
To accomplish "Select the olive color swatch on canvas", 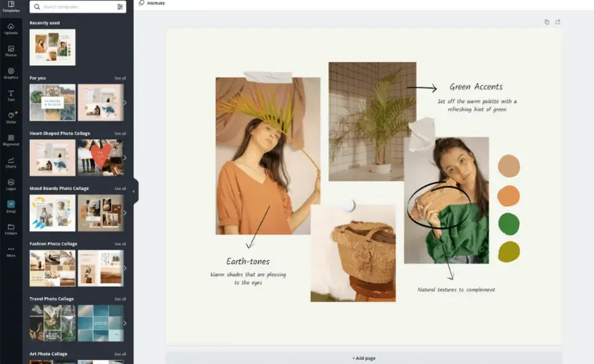I will [x=509, y=251].
